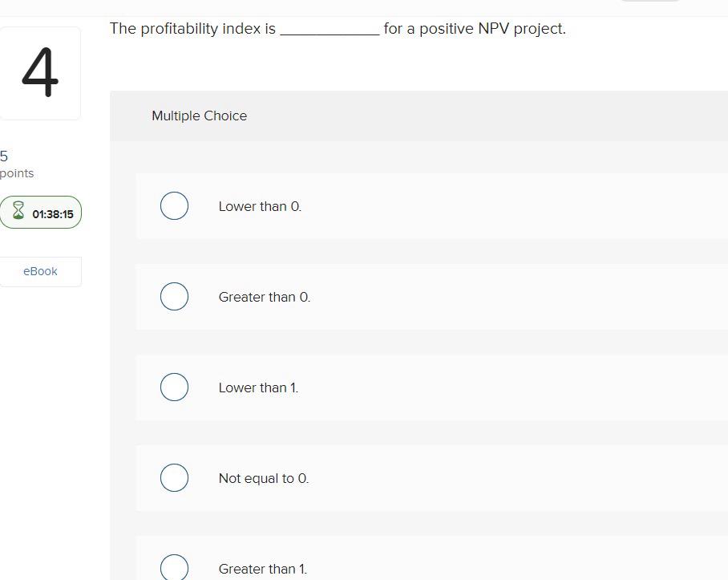This screenshot has height=580, width=728.
Task: Open the eBook resource
Action: tap(40, 271)
